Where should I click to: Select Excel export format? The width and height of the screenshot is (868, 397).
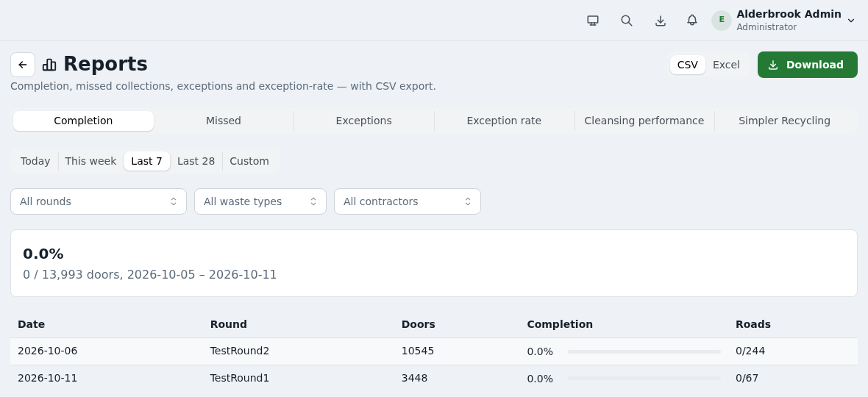[x=726, y=65]
